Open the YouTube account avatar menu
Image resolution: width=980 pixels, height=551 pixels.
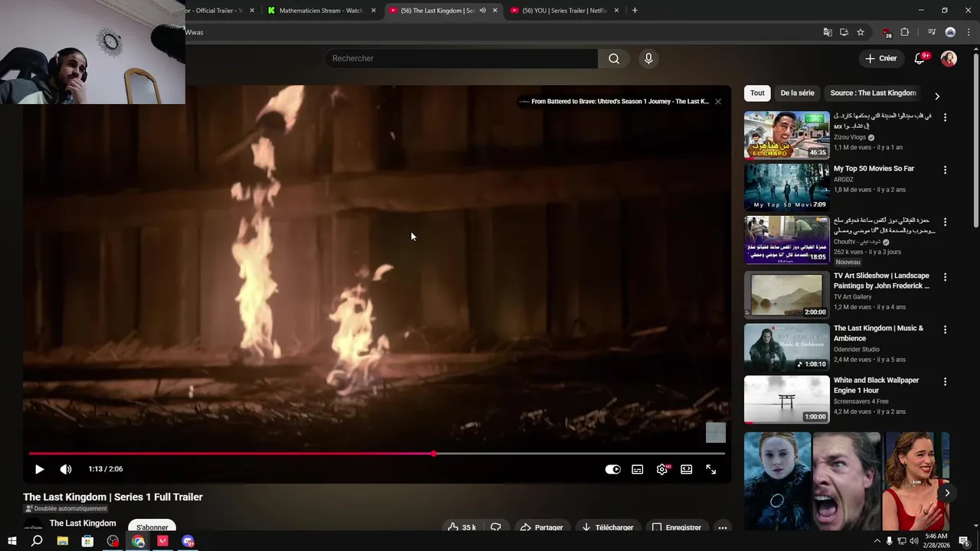[949, 59]
